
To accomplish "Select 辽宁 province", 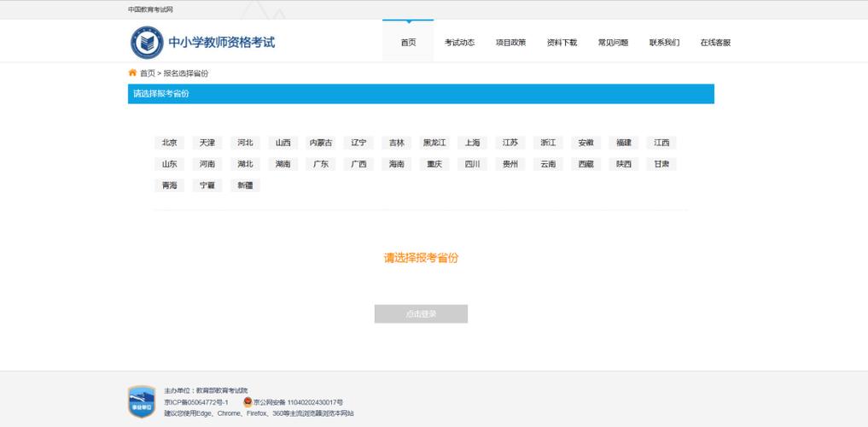I will [358, 143].
